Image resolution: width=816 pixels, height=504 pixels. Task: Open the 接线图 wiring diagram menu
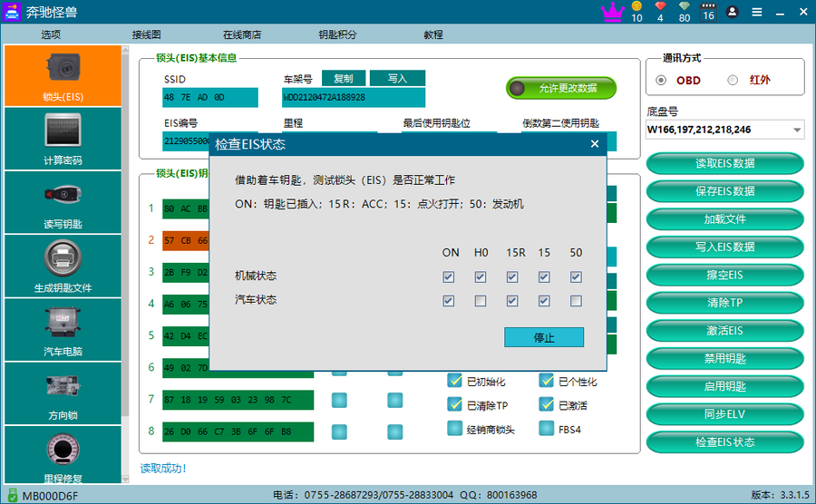coord(146,34)
